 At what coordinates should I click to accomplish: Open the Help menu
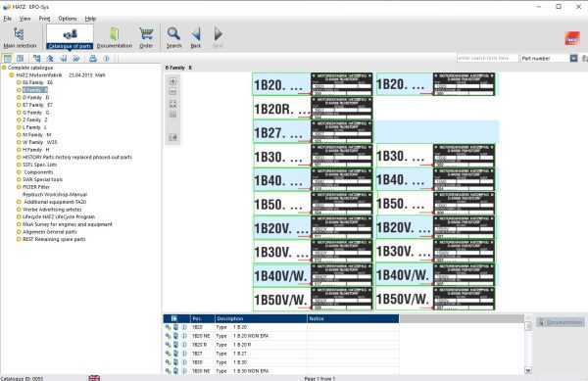(90, 19)
